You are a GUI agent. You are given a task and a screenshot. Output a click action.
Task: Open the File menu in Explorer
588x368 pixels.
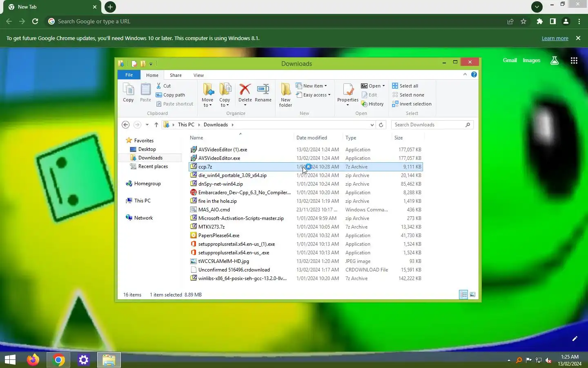[x=129, y=75]
